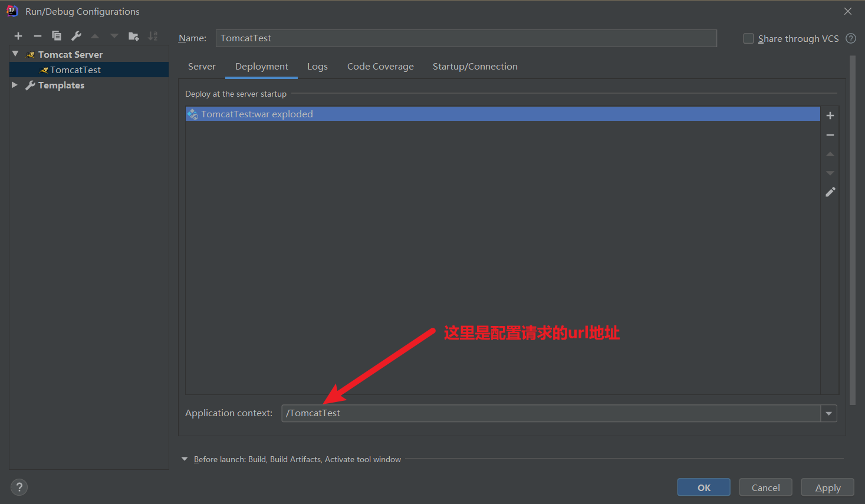
Task: Add artifact to deploy list with plus
Action: point(830,116)
